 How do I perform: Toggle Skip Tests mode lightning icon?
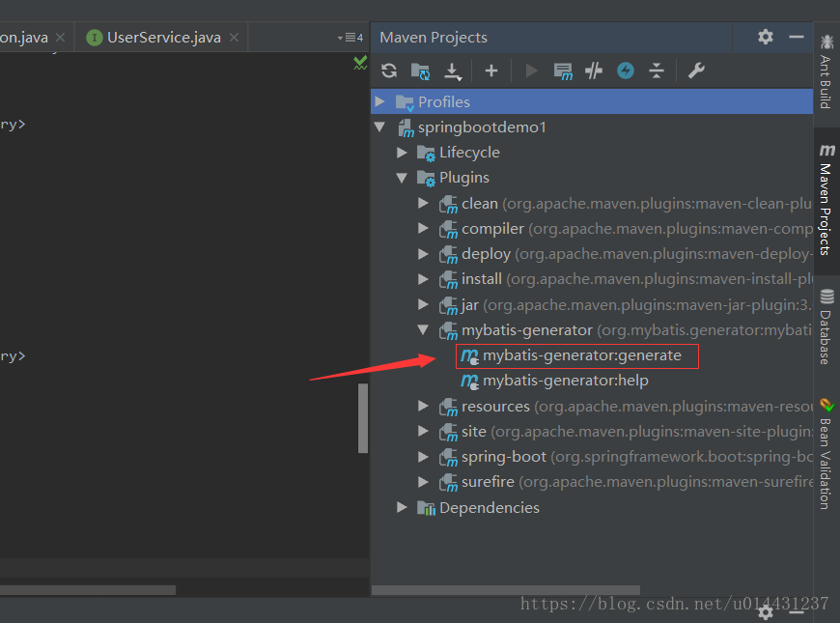(x=626, y=71)
